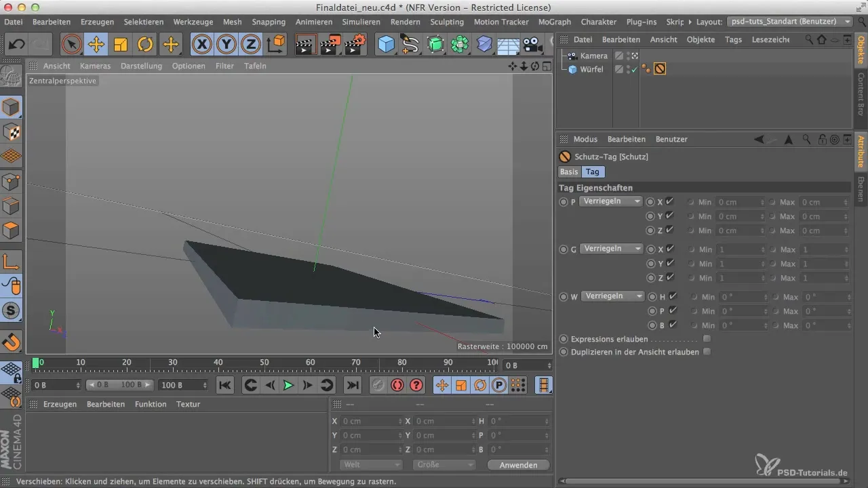Add a cube primitive object
Viewport: 868px width, 488px height.
pyautogui.click(x=386, y=45)
